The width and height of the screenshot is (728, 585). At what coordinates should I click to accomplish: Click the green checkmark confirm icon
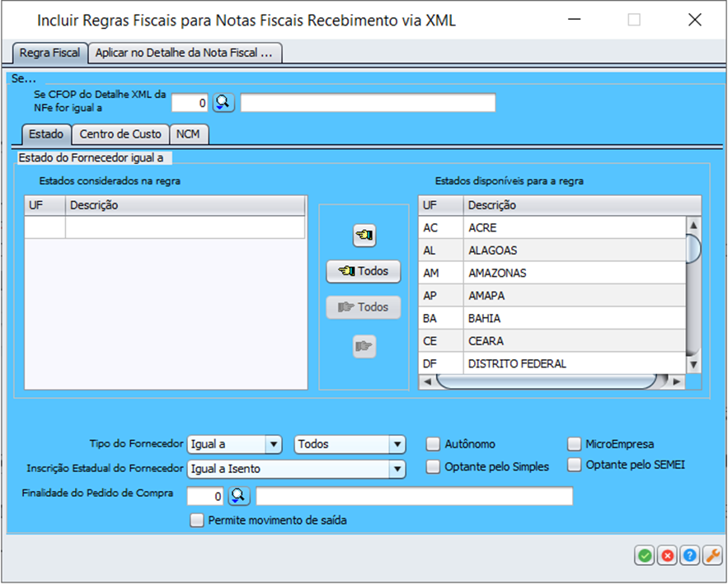pos(645,556)
